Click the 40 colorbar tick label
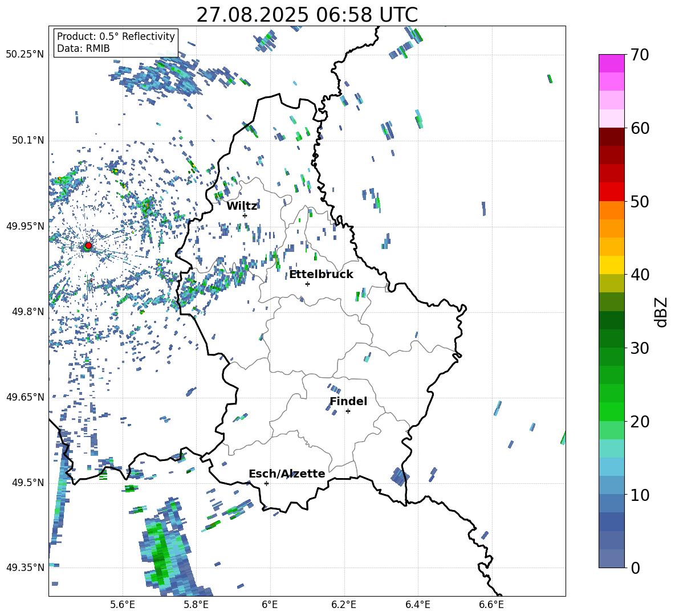 tap(639, 275)
